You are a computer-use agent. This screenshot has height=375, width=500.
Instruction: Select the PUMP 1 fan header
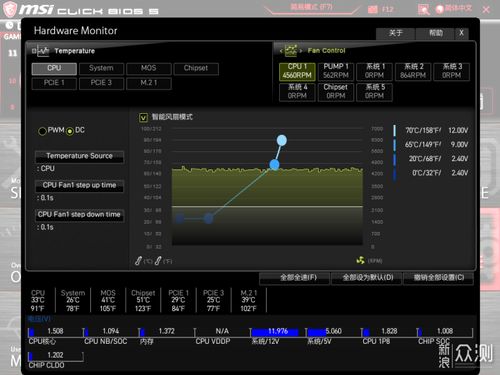[x=336, y=71]
